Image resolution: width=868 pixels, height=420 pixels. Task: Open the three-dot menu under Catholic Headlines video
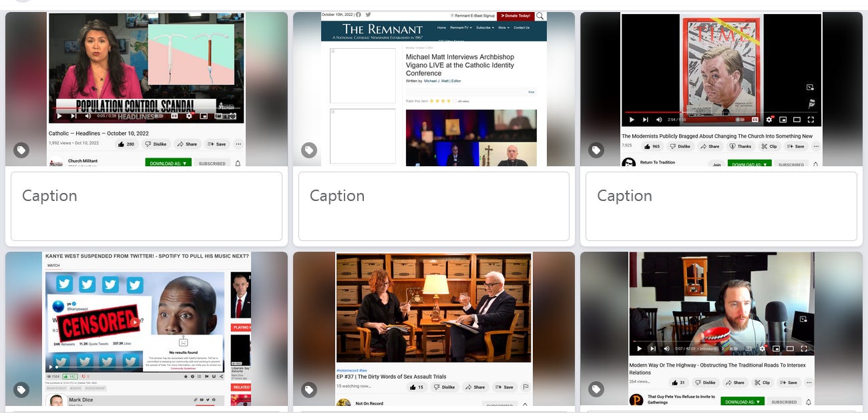238,144
